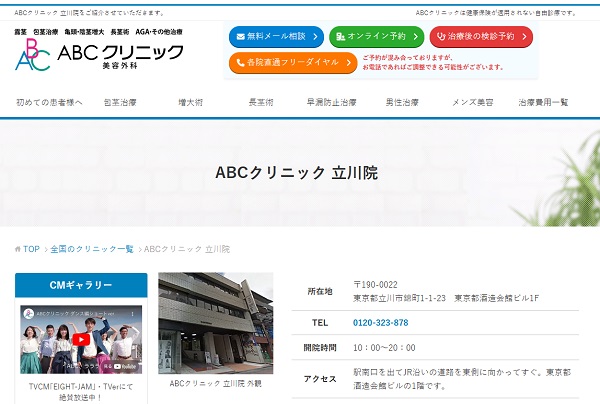Open the 初めての患者様へ menu
Image resolution: width=600 pixels, height=404 pixels.
[50, 103]
